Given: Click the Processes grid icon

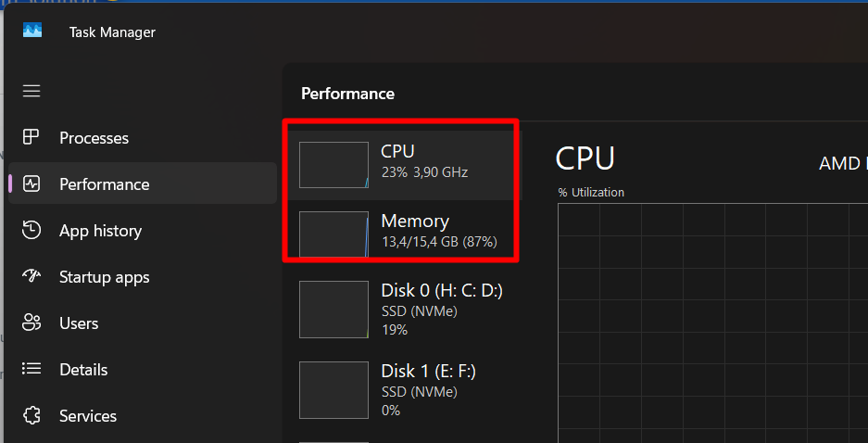Looking at the screenshot, I should (31, 137).
